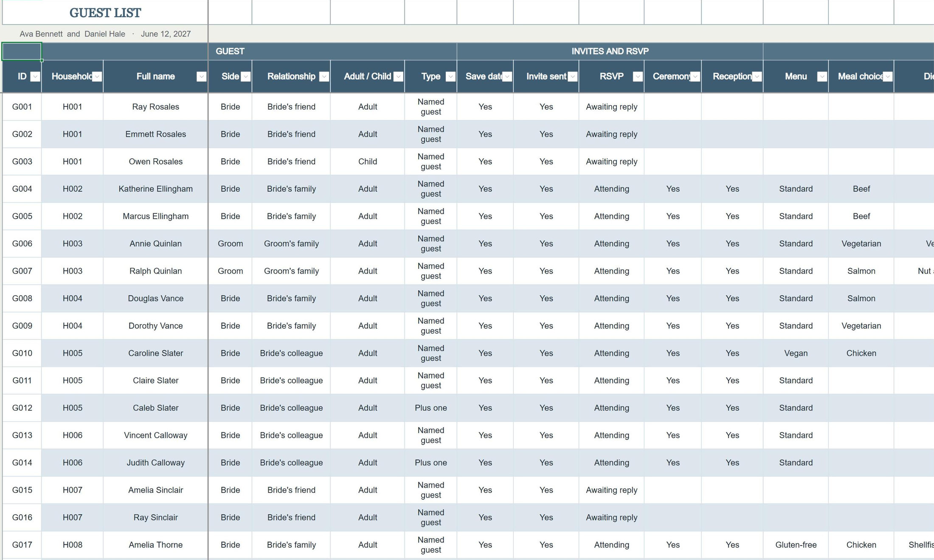Image resolution: width=934 pixels, height=560 pixels.
Task: Select the highlighted empty cell above the ID header
Action: (22, 51)
